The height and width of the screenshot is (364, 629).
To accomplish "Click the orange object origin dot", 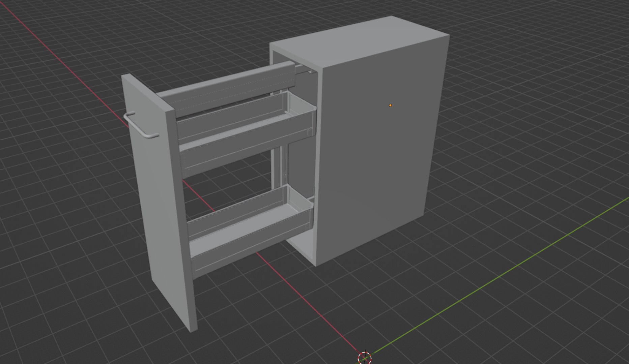I will pos(390,105).
